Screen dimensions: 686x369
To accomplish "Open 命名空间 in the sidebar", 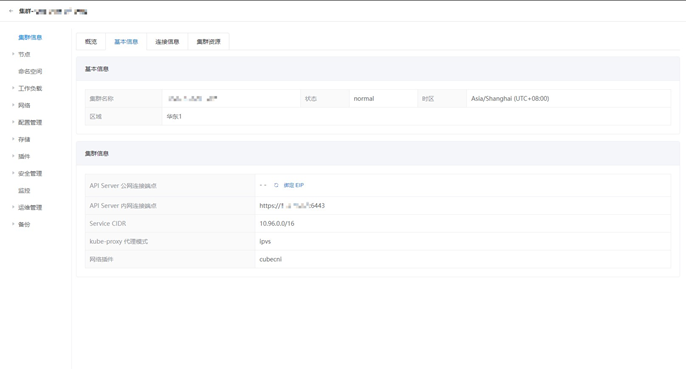I will (30, 71).
